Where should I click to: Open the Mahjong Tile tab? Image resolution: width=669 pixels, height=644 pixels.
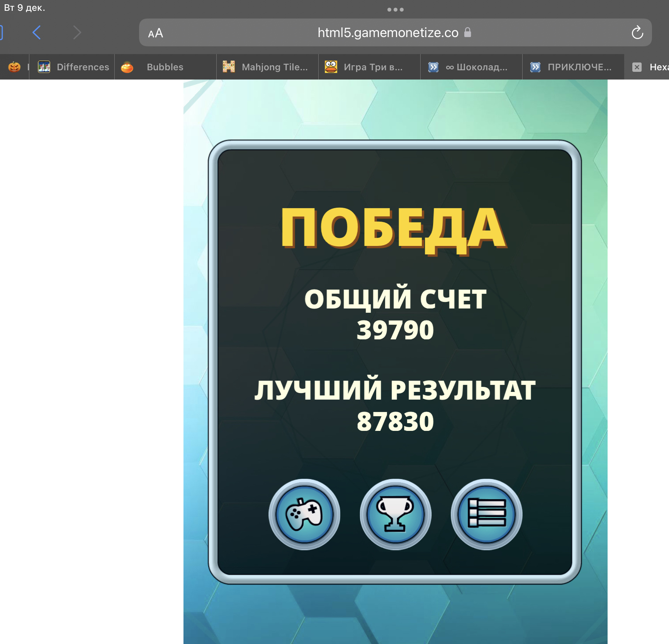pos(267,67)
